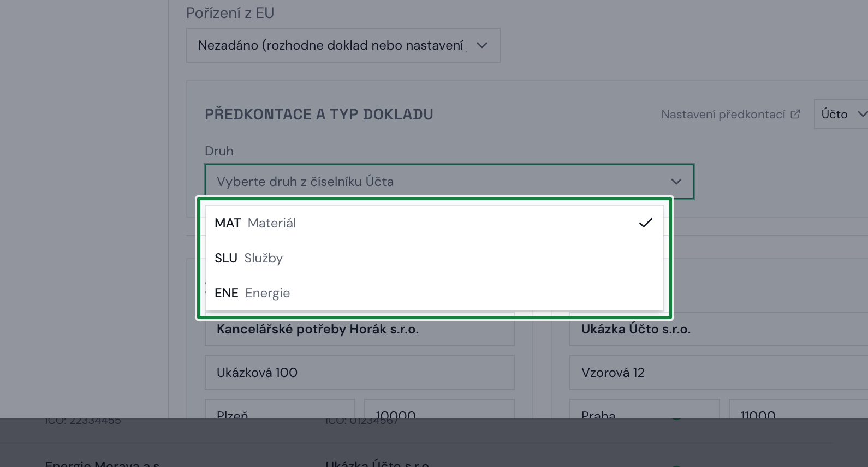
Task: Click the Vyberte druh z číselníku Účta combo box
Action: pyautogui.click(x=449, y=182)
